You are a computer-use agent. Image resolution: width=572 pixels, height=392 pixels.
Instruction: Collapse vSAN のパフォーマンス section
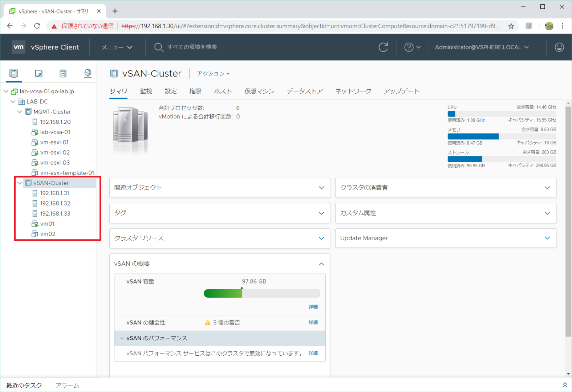122,338
